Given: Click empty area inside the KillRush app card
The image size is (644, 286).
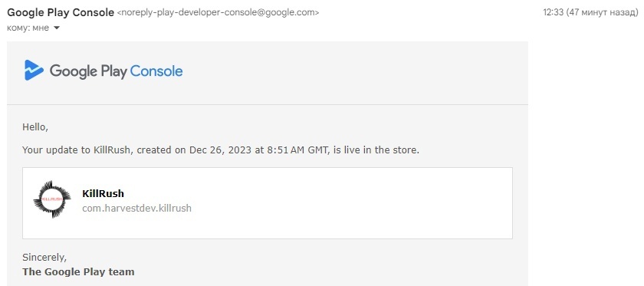Looking at the screenshot, I should [349, 203].
